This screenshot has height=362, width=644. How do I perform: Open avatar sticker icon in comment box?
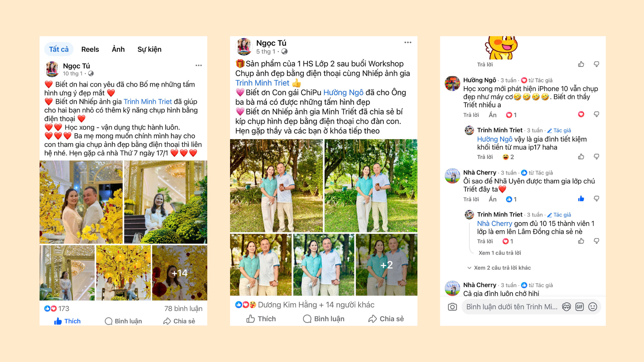567,307
